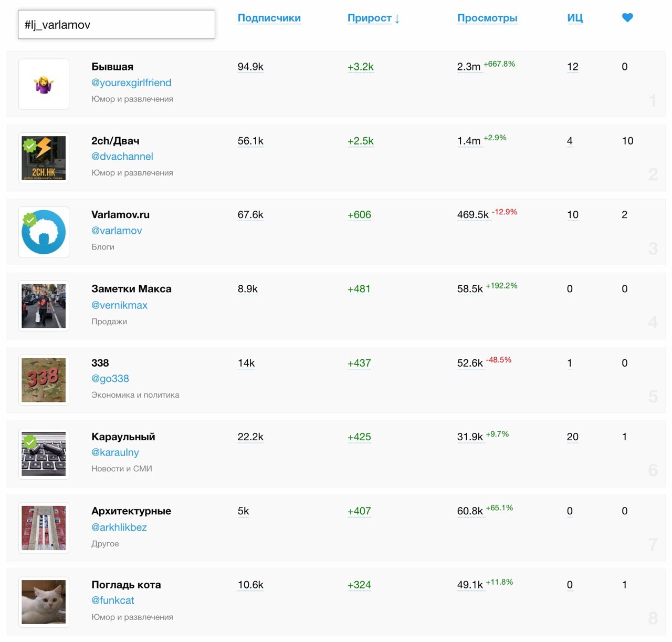
Task: Click the 49.1k views value
Action: pyautogui.click(x=470, y=585)
